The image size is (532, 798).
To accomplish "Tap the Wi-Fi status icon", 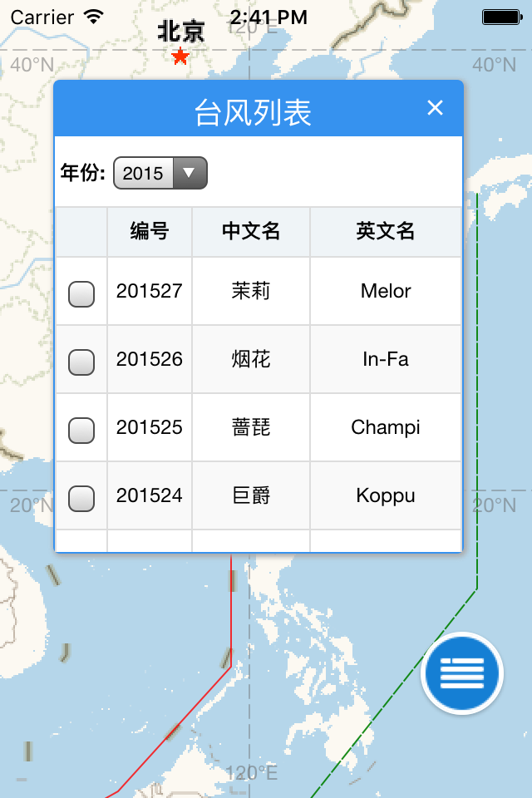I will (x=94, y=17).
